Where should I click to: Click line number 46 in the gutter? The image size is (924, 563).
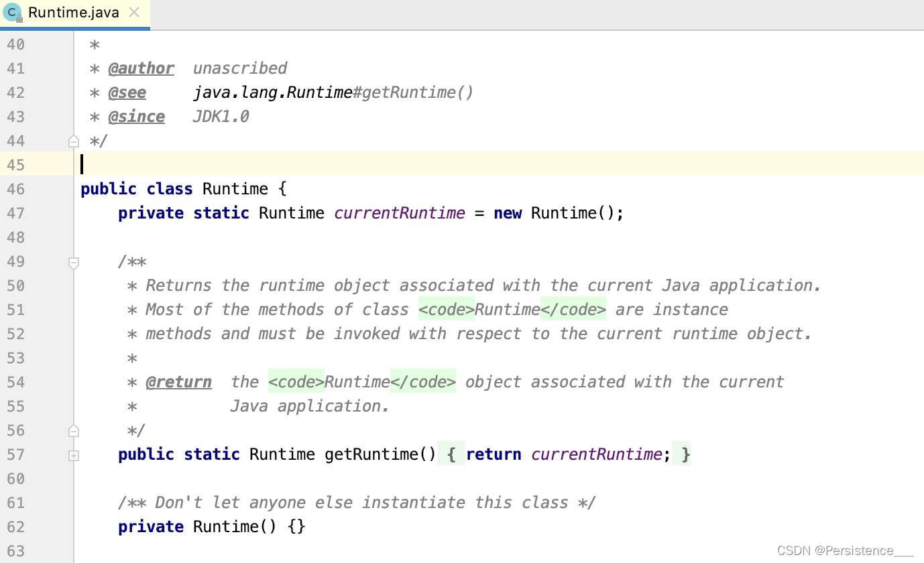click(15, 189)
